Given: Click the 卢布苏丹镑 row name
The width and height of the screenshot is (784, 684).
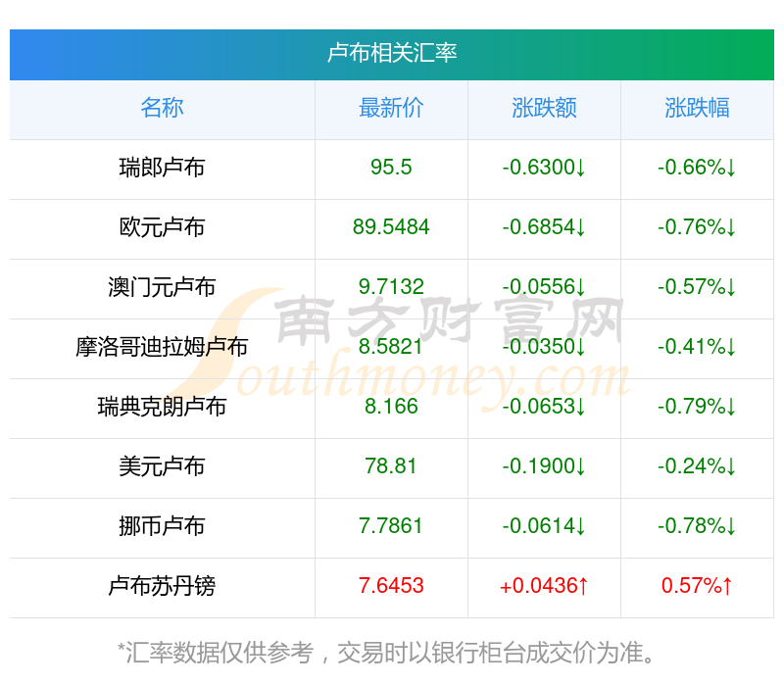Looking at the screenshot, I should click(x=162, y=586).
